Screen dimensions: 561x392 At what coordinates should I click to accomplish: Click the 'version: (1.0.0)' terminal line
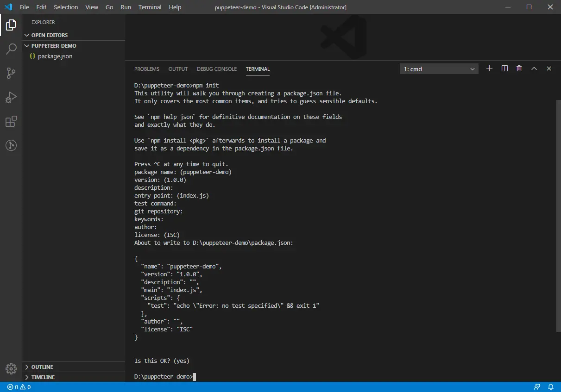click(x=160, y=180)
